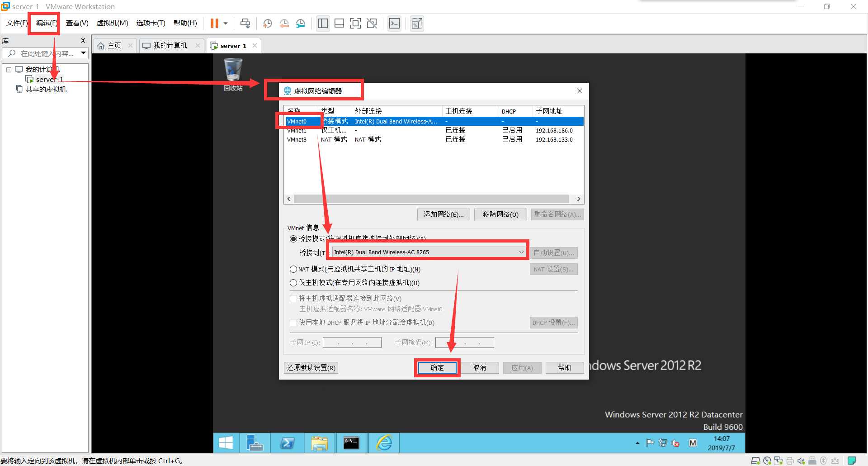The width and height of the screenshot is (868, 466).
Task: Click the CD/DVD device status icon
Action: coord(767,461)
